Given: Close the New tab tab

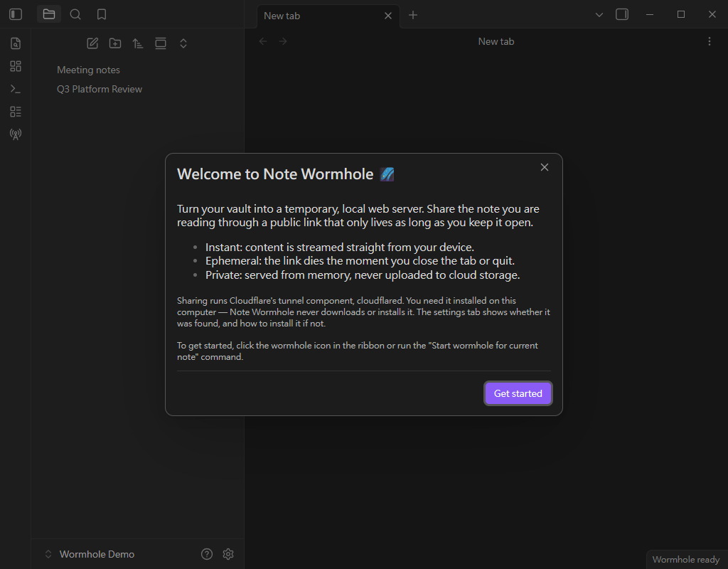Looking at the screenshot, I should coord(388,16).
